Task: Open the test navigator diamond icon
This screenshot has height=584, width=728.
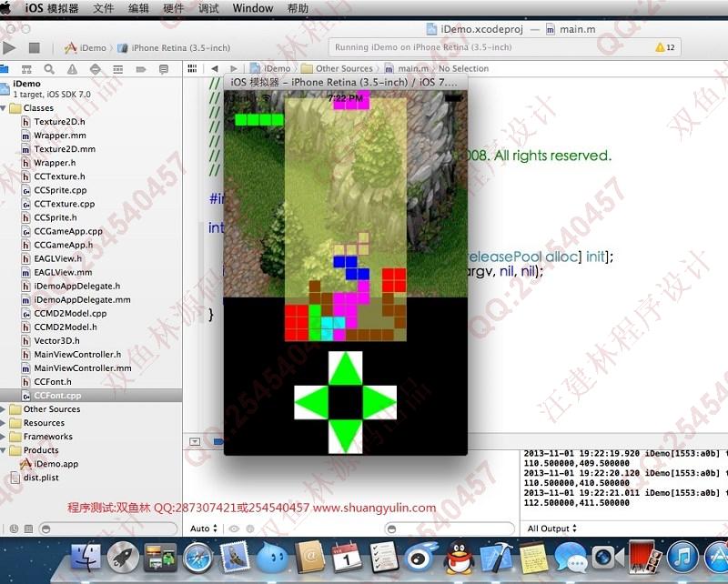Action: pos(96,69)
